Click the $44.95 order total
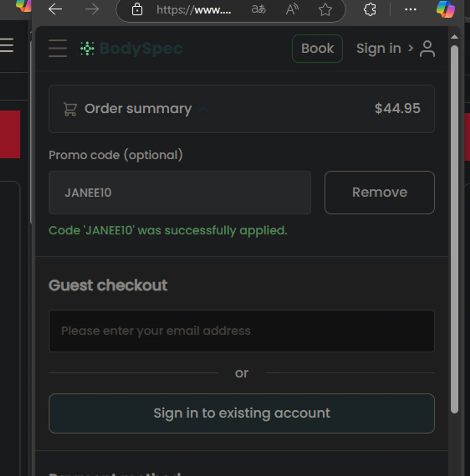470x476 pixels. tap(397, 109)
